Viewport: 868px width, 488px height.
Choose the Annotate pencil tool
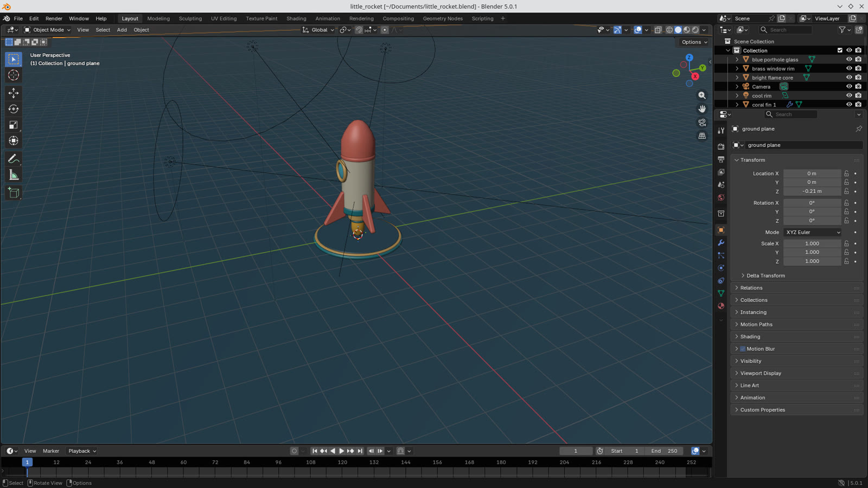coord(14,159)
